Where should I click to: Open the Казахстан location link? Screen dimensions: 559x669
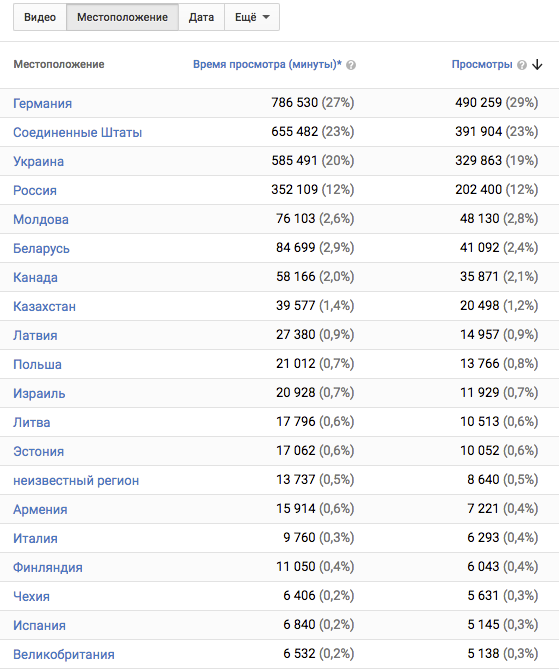44,306
